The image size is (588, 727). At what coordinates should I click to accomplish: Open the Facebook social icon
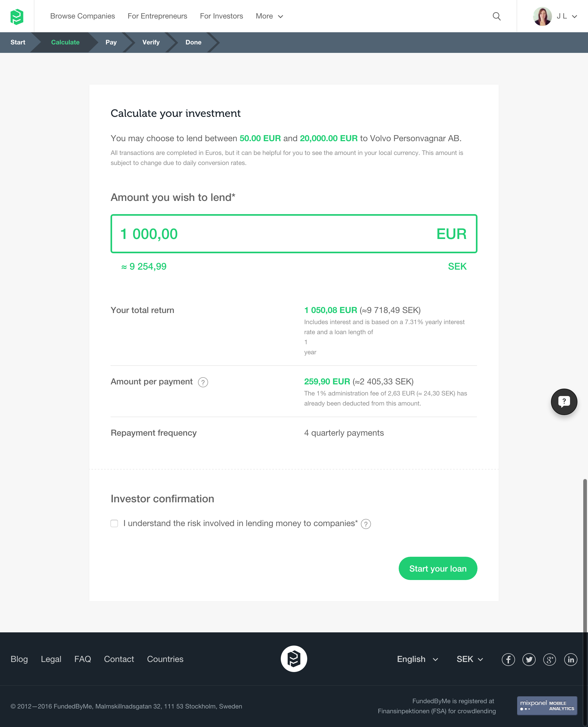coord(508,659)
